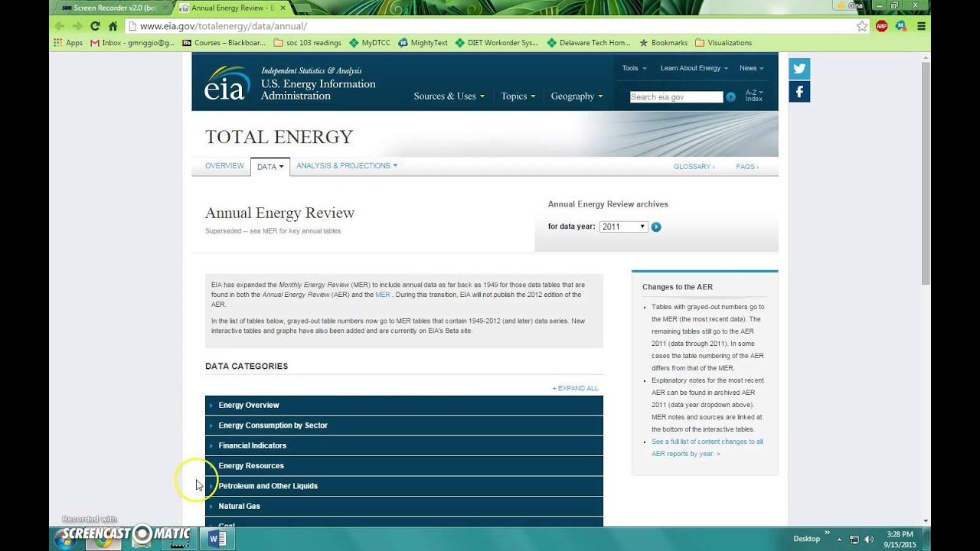Open the Geography dropdown menu
980x551 pixels.
pyautogui.click(x=577, y=96)
